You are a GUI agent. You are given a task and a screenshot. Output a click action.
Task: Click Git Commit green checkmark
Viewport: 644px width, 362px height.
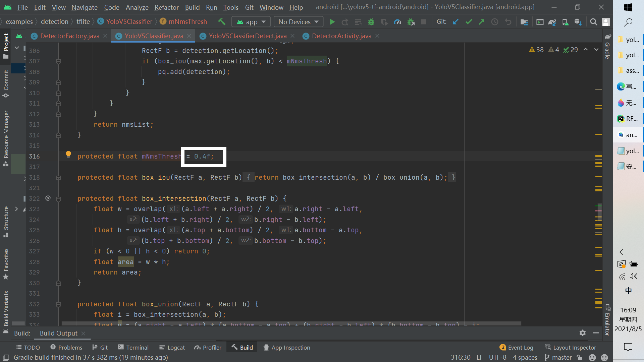(x=469, y=22)
